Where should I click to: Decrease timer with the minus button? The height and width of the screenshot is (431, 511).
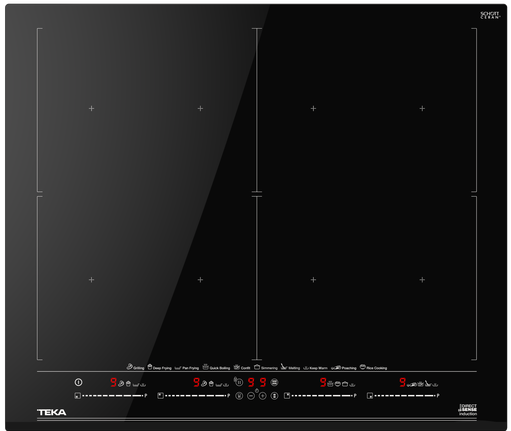(251, 396)
